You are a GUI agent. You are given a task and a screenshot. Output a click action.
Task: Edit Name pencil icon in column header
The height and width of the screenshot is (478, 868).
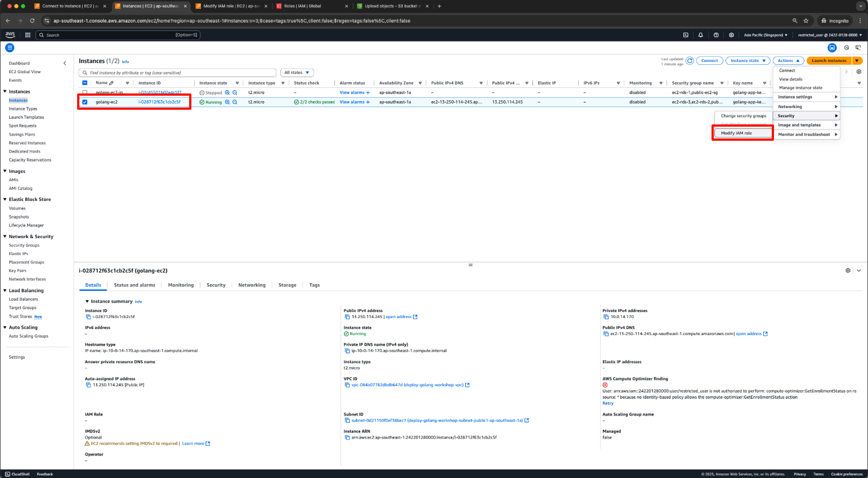[x=111, y=83]
